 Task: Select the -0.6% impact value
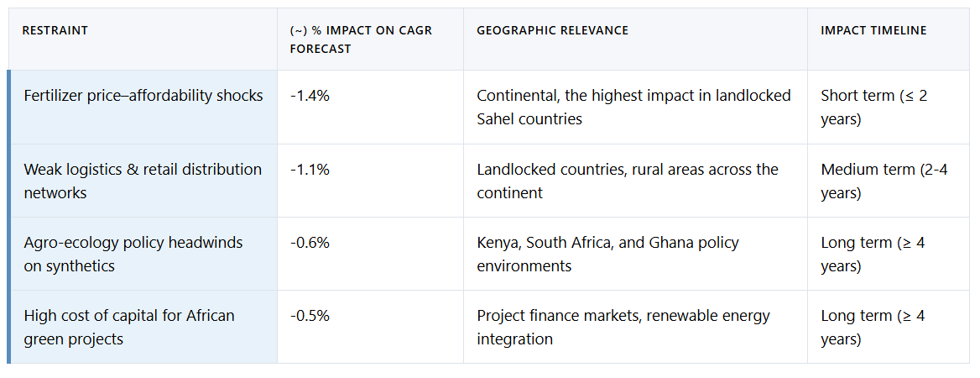point(310,243)
